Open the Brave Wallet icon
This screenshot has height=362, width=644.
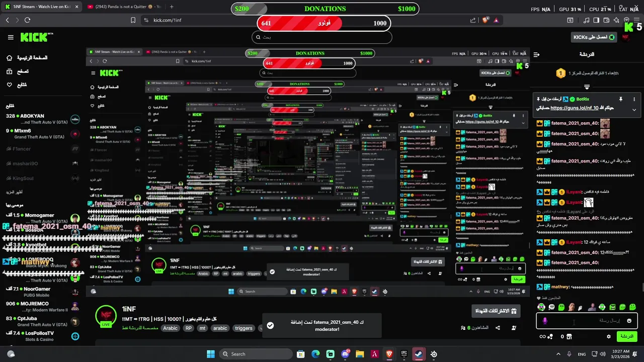pos(606,20)
